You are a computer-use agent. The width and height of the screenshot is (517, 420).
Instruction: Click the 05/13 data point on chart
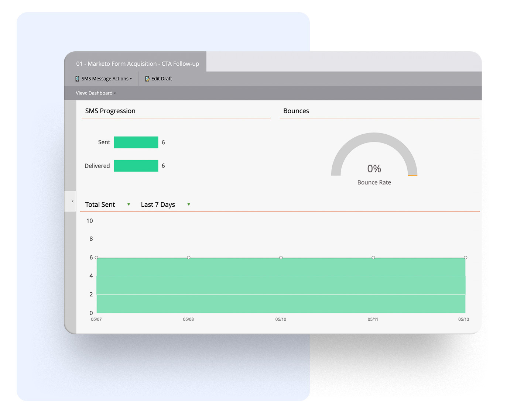465,258
